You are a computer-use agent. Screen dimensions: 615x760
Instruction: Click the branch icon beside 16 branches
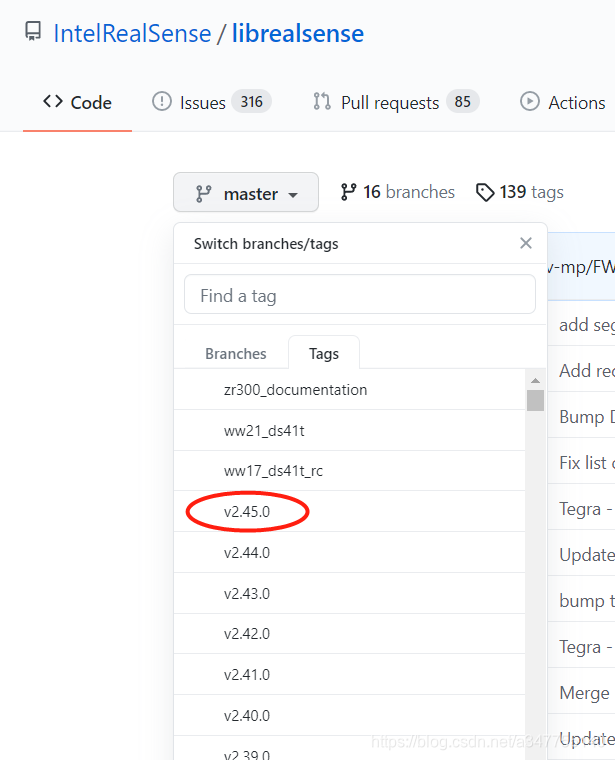348,192
